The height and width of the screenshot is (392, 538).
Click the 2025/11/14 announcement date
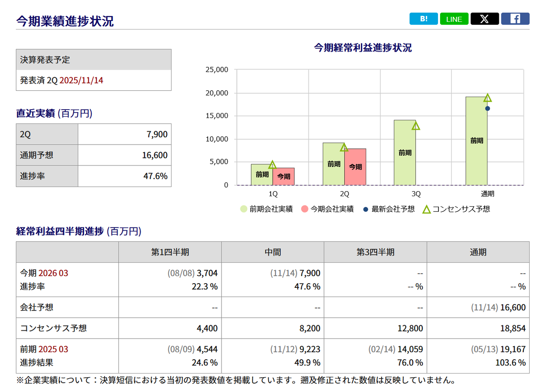click(x=81, y=80)
